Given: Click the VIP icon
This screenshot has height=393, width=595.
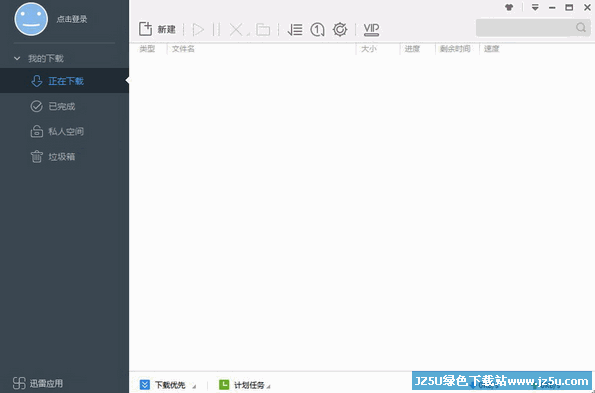Looking at the screenshot, I should click(371, 29).
